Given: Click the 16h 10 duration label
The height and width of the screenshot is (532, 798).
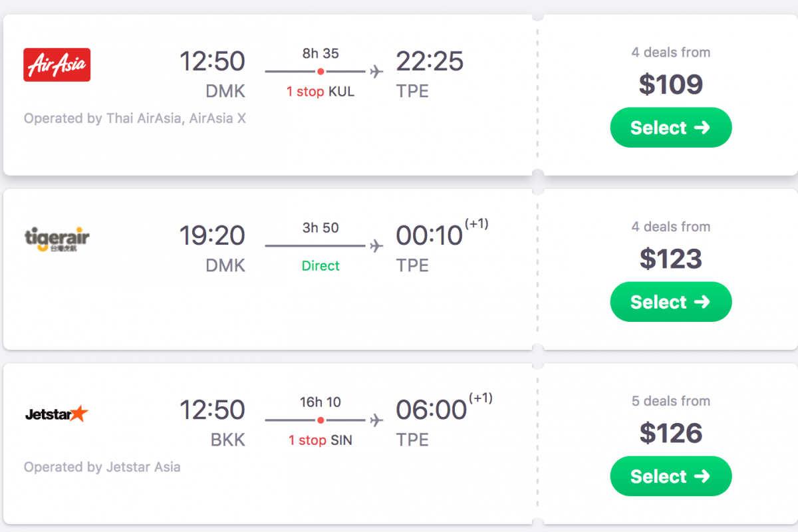Looking at the screenshot, I should 321,402.
